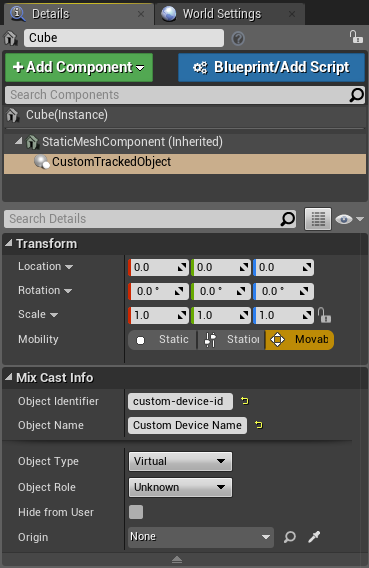Toggle the details panel lock icon

pyautogui.click(x=356, y=37)
